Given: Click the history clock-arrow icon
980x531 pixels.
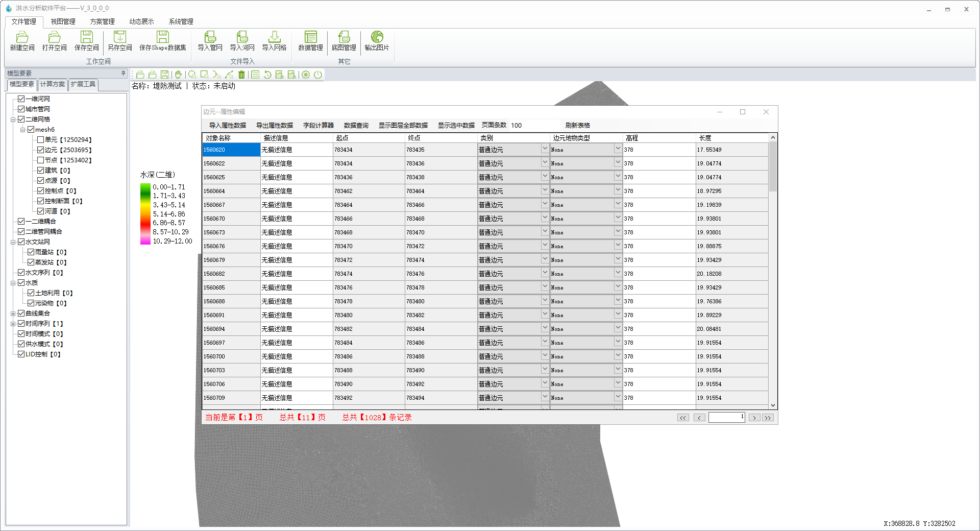Looking at the screenshot, I should click(x=267, y=75).
